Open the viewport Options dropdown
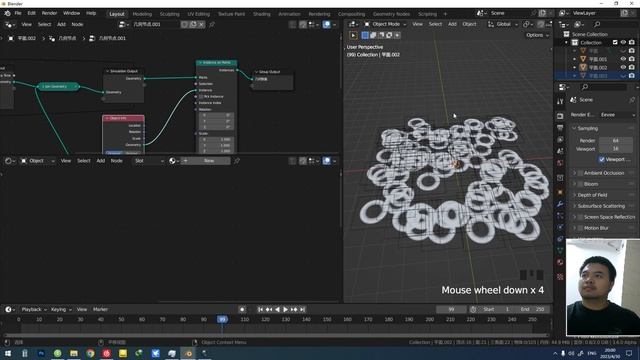Screen dimensions: 640x360 click(537, 36)
